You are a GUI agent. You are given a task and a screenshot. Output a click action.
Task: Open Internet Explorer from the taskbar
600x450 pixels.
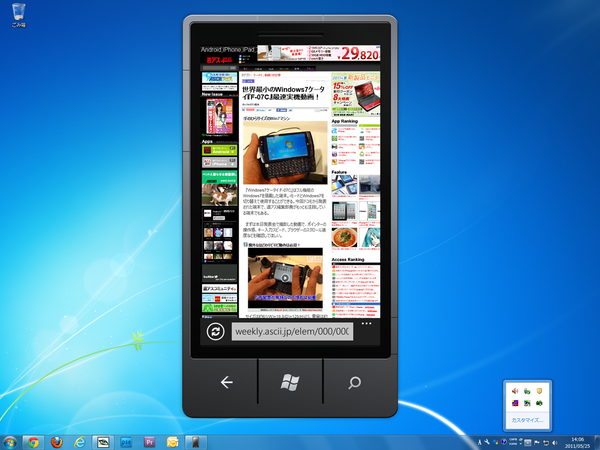[80, 443]
